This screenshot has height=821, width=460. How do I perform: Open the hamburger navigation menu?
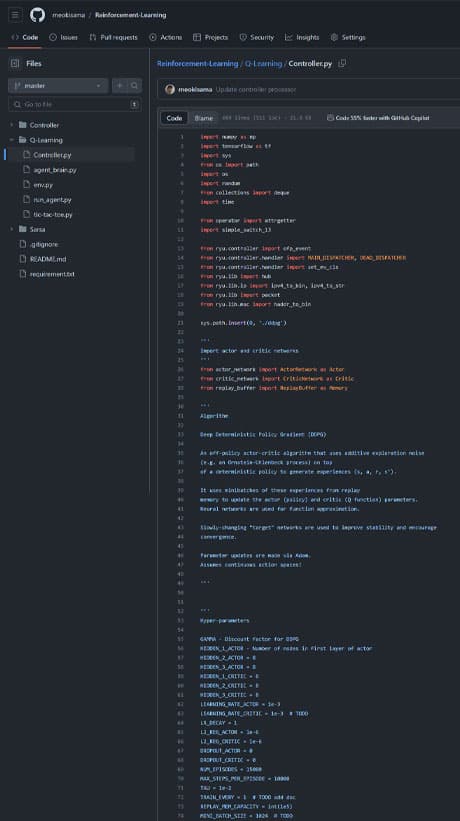(x=15, y=15)
